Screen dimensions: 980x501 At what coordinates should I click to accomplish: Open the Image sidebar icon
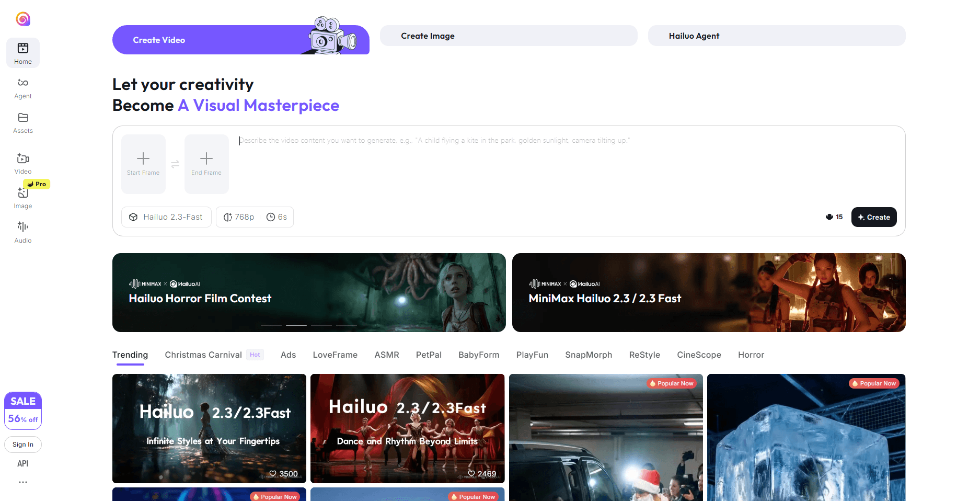[x=23, y=192]
